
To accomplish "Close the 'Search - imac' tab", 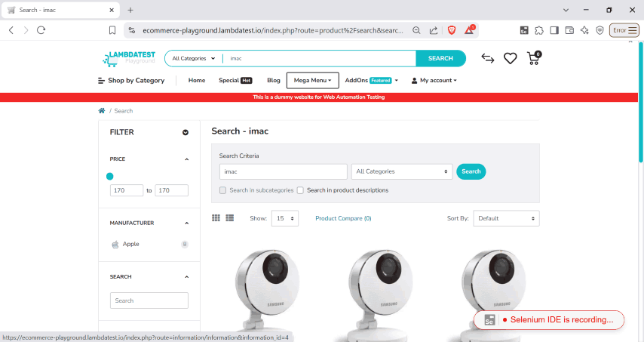I will coord(112,10).
